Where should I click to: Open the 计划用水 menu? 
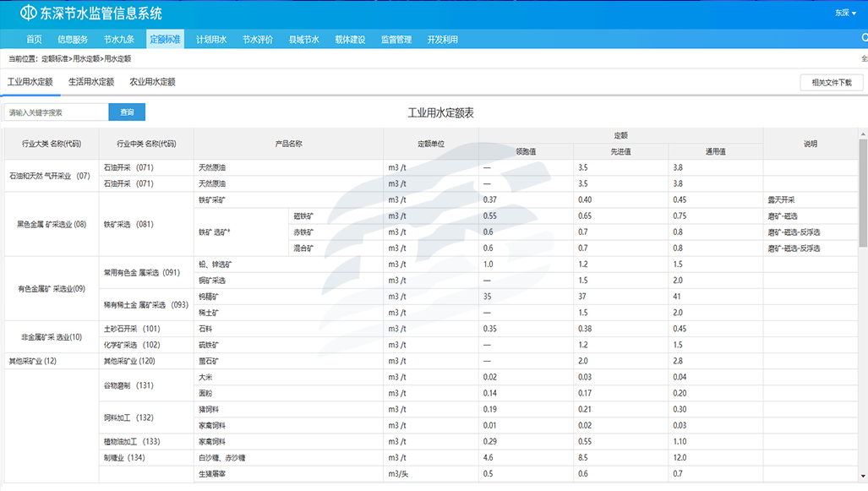coord(211,40)
